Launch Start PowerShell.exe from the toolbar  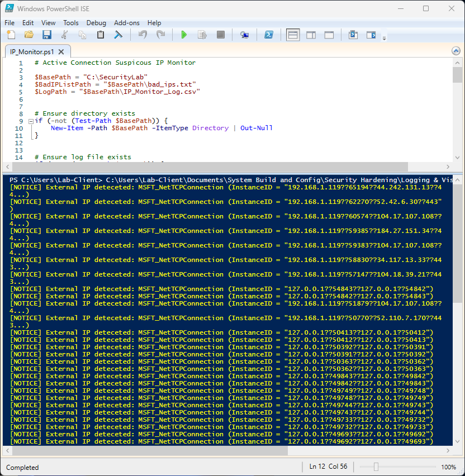(269, 35)
